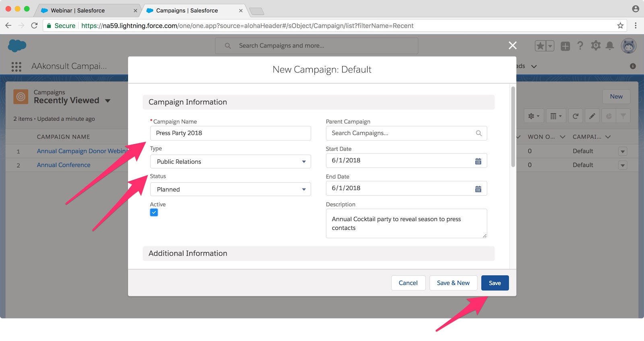Click the Cancel button
This screenshot has width=644, height=341.
click(408, 283)
